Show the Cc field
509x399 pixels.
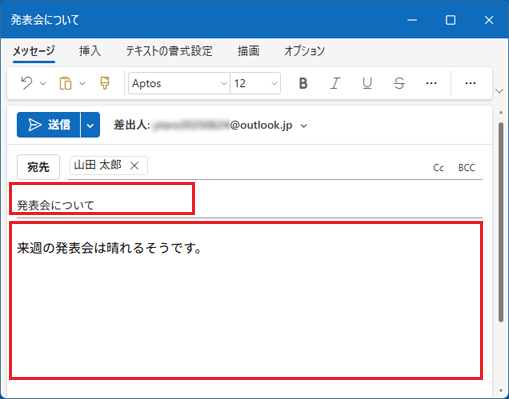pos(438,168)
